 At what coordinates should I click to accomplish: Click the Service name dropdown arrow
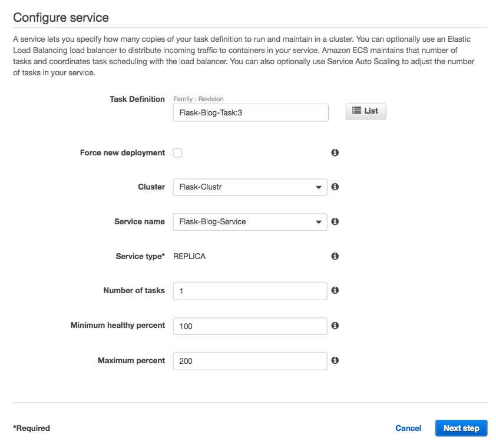pos(319,222)
